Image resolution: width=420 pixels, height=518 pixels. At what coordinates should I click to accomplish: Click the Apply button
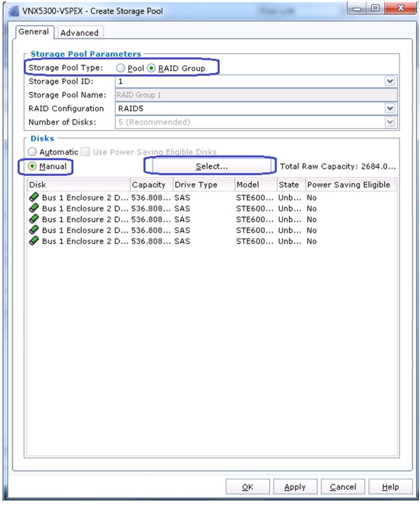point(295,487)
